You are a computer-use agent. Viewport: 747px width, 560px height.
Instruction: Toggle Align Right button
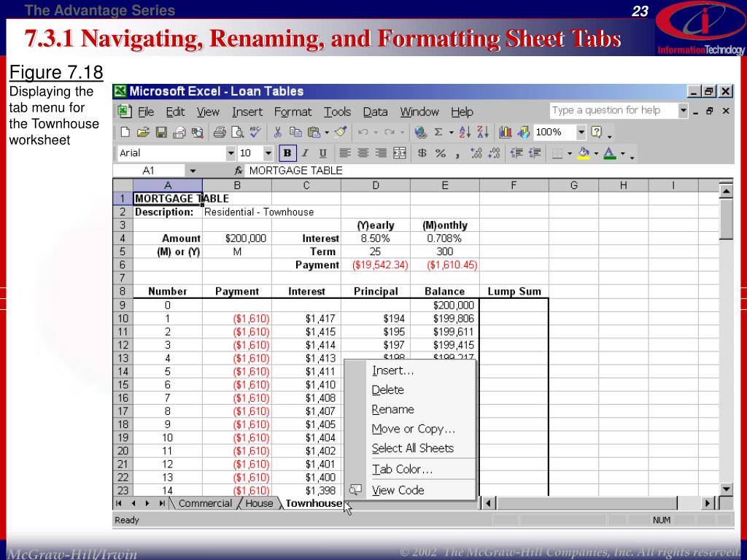pos(381,153)
